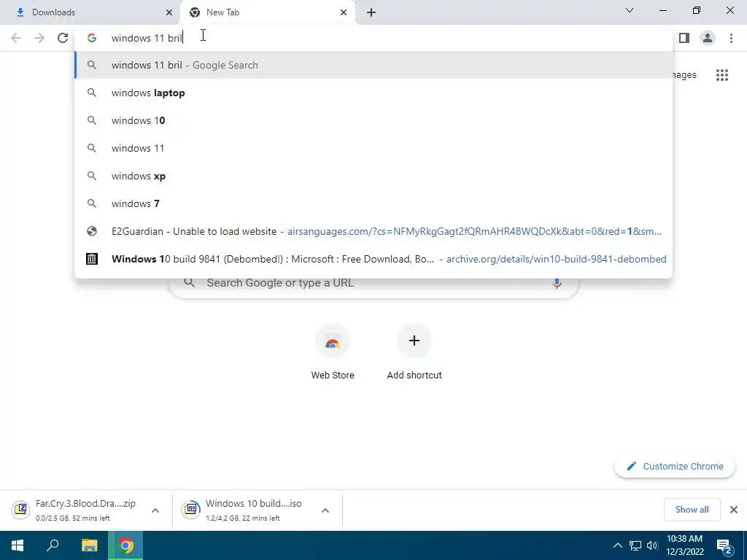Screen dimensions: 747x560
Task: Open File Explorer from the taskbar
Action: click(x=90, y=545)
